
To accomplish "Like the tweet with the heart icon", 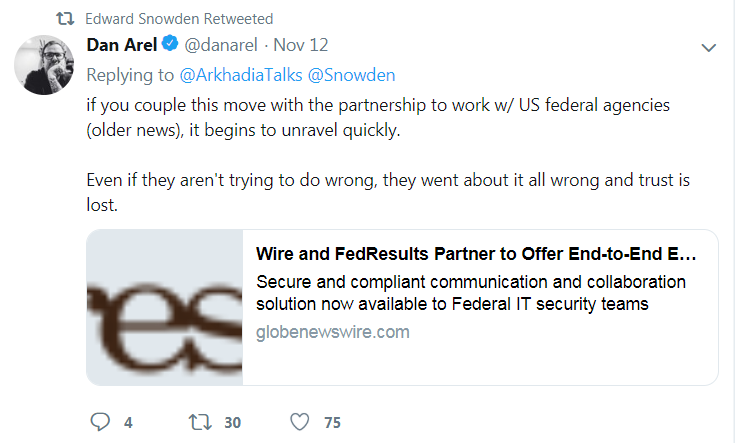I will coord(300,422).
